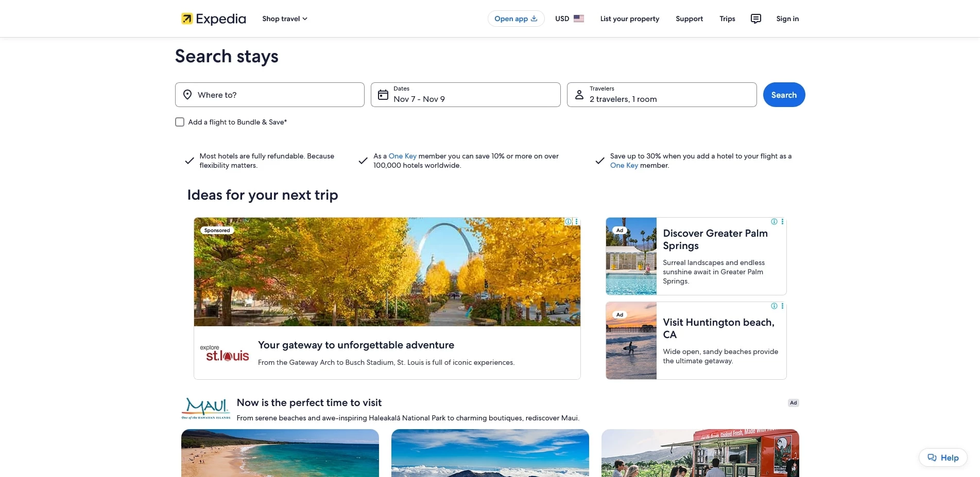Click the info icon on the St. Louis sponsored ad
Image resolution: width=980 pixels, height=477 pixels.
(x=568, y=221)
